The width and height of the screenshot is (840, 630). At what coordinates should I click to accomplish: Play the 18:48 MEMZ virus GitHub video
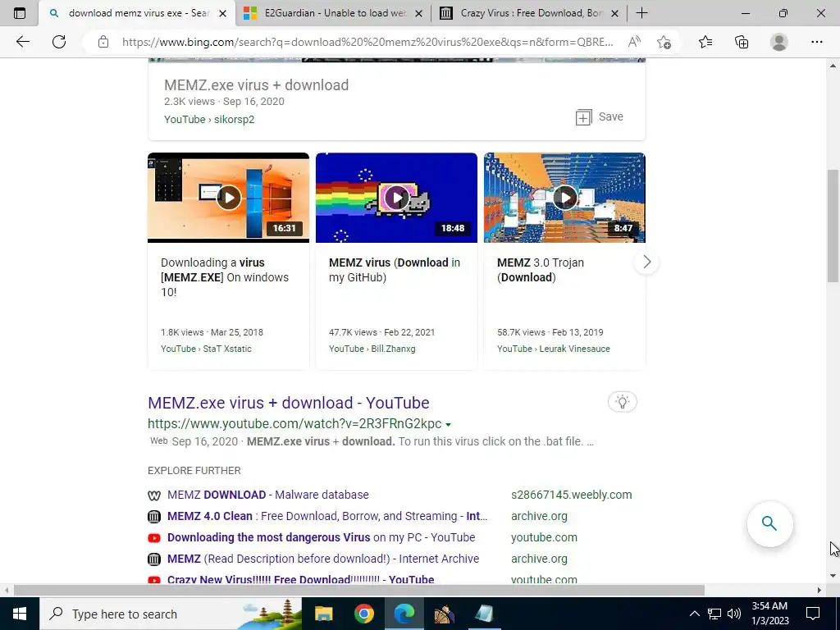click(396, 198)
